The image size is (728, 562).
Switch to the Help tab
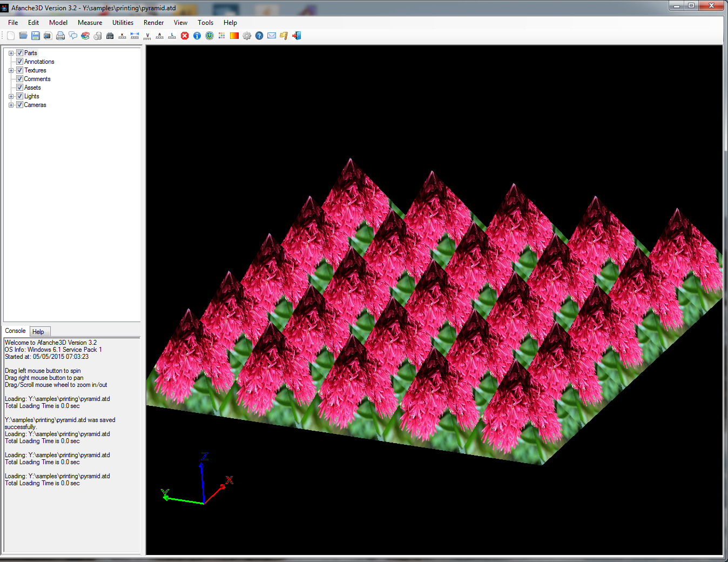point(38,332)
